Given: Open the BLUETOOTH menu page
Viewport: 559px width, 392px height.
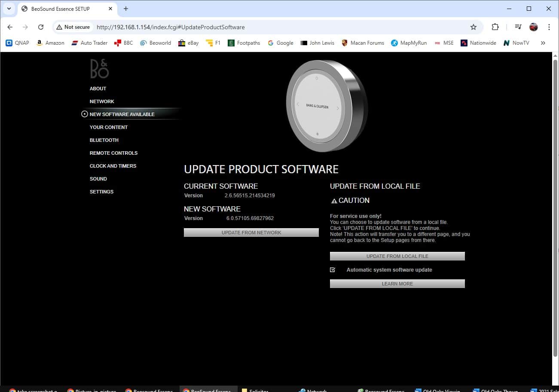Looking at the screenshot, I should tap(104, 140).
